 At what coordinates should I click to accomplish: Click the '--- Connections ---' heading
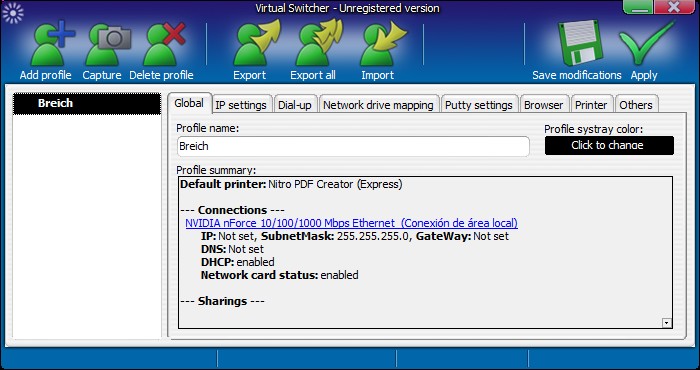(x=232, y=210)
